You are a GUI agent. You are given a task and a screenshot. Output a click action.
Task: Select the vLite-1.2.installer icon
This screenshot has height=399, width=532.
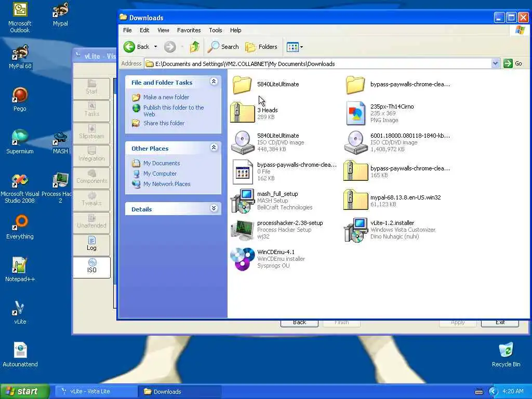click(355, 230)
